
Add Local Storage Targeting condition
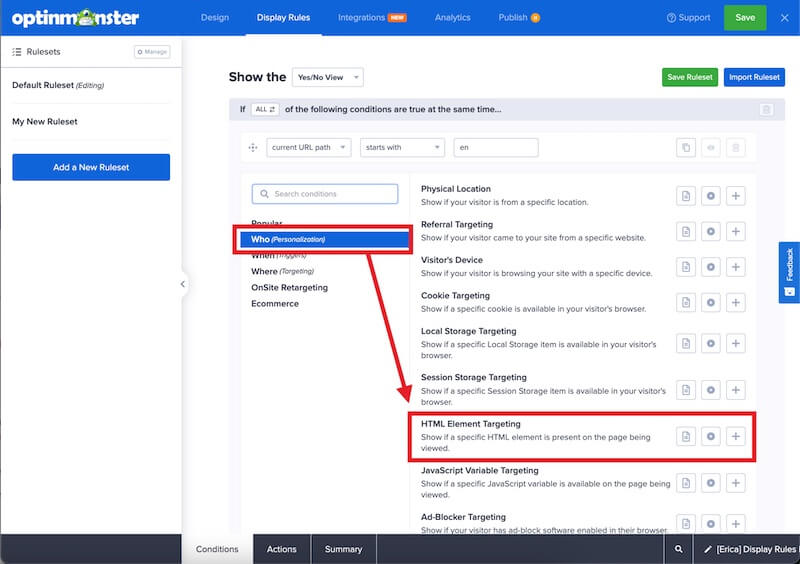(x=736, y=344)
